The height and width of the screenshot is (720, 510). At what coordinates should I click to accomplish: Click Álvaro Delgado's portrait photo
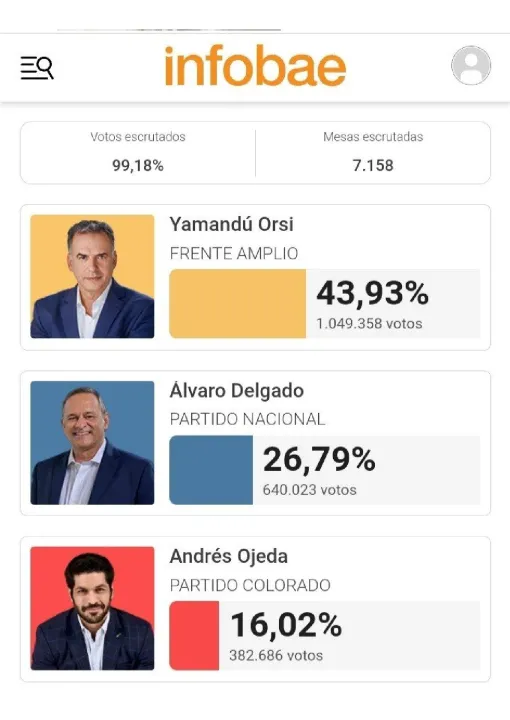[x=92, y=443]
